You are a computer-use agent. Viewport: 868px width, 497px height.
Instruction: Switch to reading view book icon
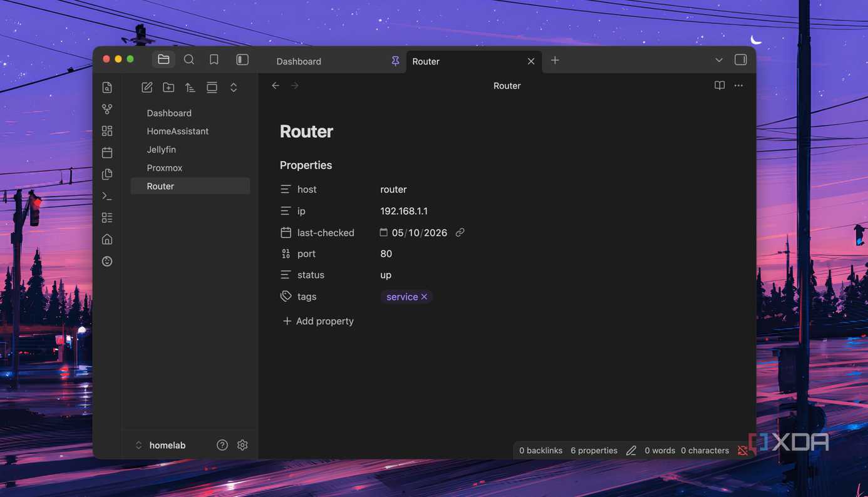click(720, 85)
